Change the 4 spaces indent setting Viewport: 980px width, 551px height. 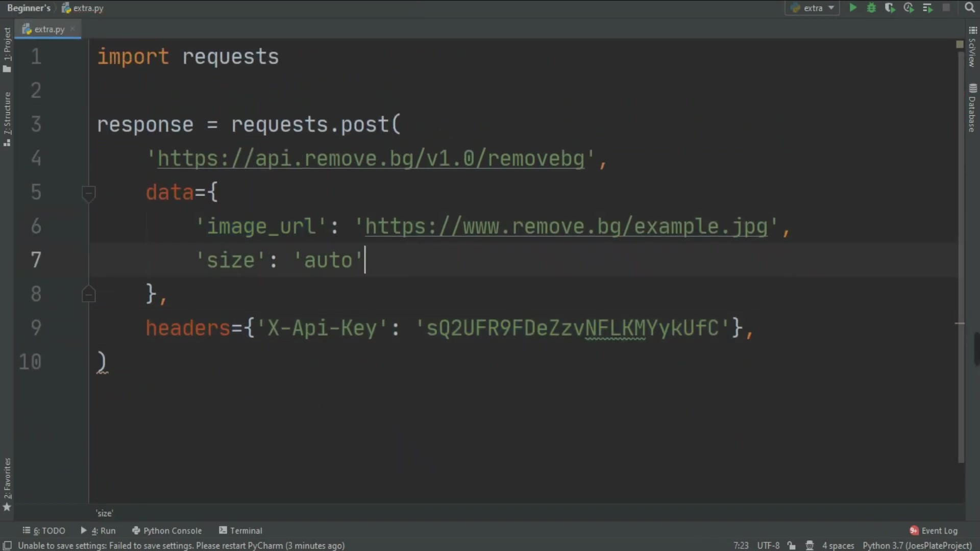[838, 545]
